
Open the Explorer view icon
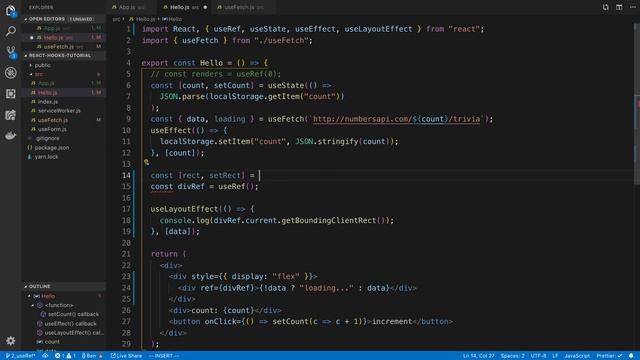[11, 11]
